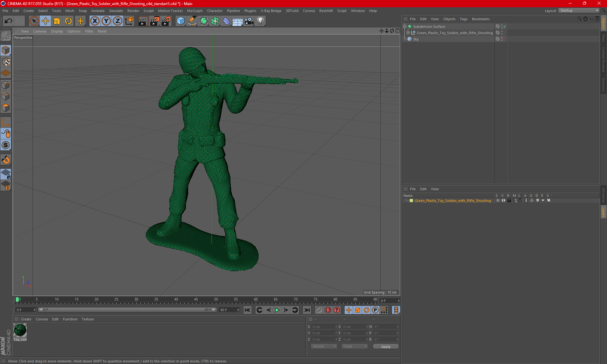The image size is (607, 364).
Task: Open the MoGraph menu
Action: point(194,11)
